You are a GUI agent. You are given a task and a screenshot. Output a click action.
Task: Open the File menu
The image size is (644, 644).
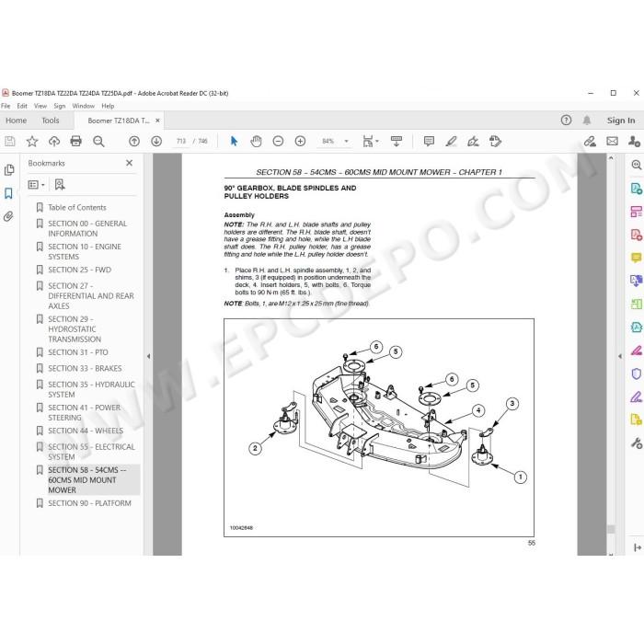coord(6,106)
